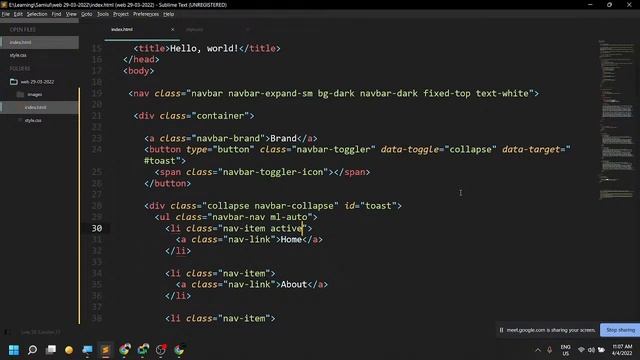
Task: Open Wi-Fi network settings in tray
Action: (581, 350)
